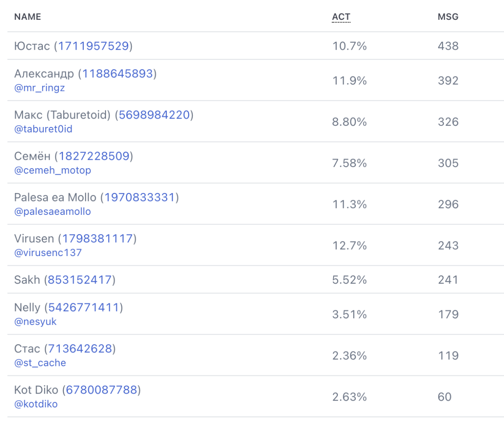Open user ID 6780087788 link
Viewport: 504px width, 428px height.
[x=102, y=390]
